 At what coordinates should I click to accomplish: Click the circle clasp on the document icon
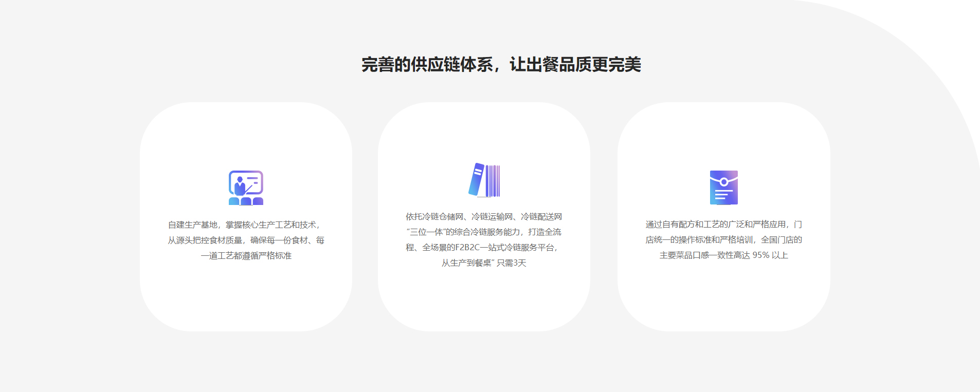[x=723, y=182]
